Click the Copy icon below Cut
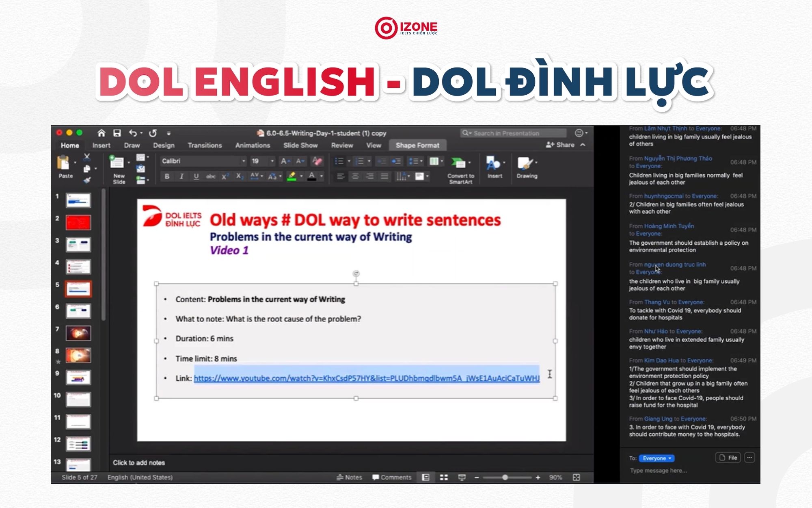Image resolution: width=812 pixels, height=508 pixels. pos(86,169)
